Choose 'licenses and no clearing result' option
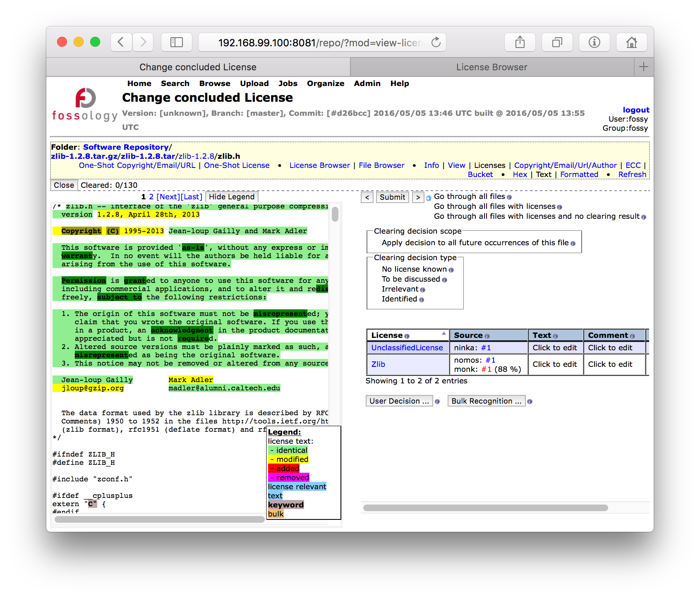The image size is (700, 598). point(537,216)
